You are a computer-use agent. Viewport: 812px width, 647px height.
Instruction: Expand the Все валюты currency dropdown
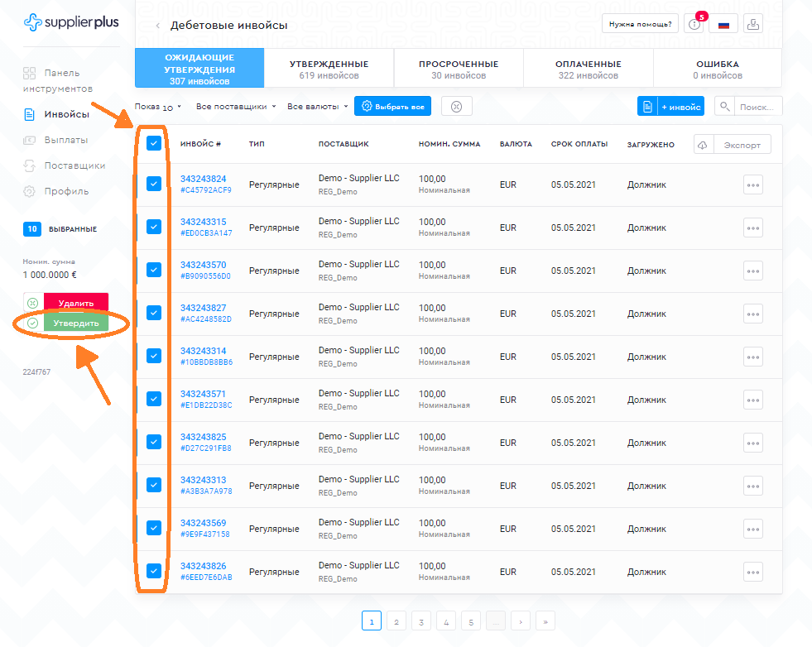pos(317,107)
